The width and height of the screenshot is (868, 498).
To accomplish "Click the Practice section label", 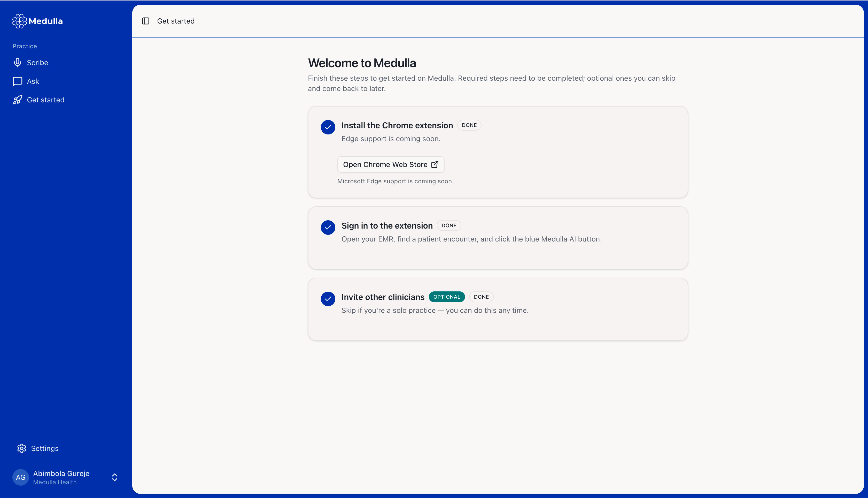I will [25, 46].
